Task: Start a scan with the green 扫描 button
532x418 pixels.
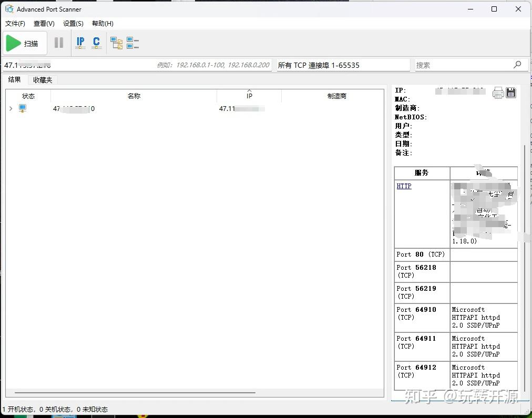Action: coord(24,43)
